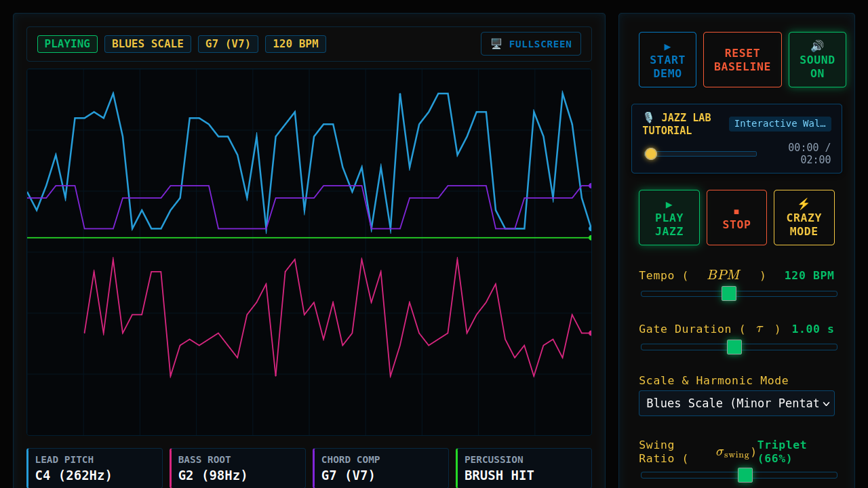Toggle the Sound On button
Screen dimensions: 868x488
[817, 60]
